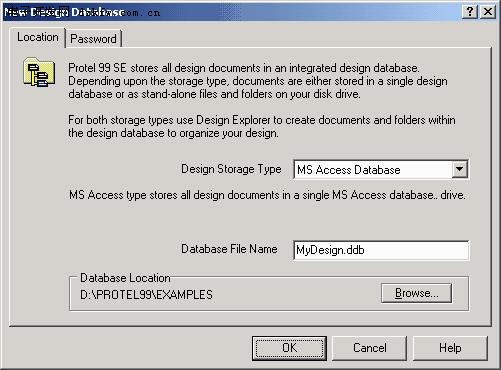Expand the Design Storage Type dropdown arrow
The image size is (501, 370).
pyautogui.click(x=460, y=169)
